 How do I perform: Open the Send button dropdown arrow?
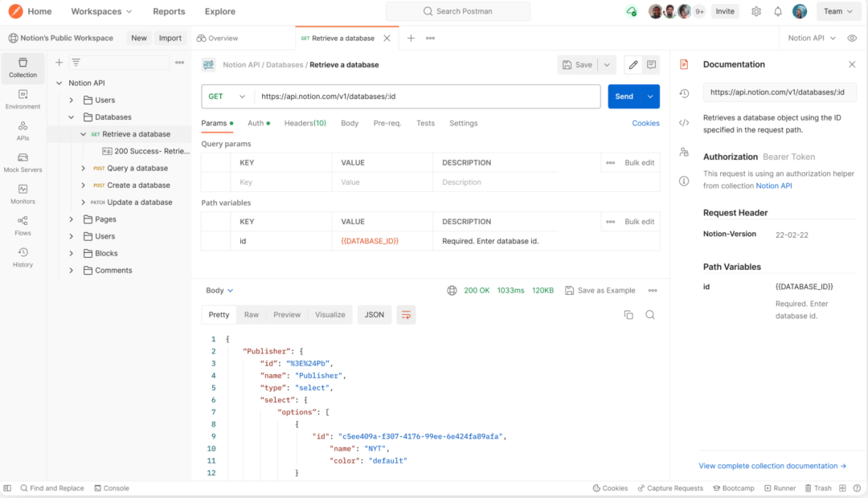650,96
